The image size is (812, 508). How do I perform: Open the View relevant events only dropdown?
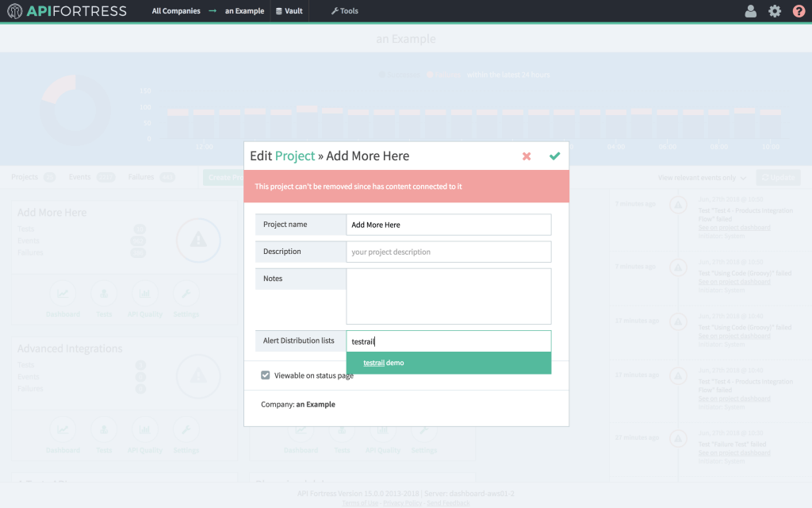(x=696, y=176)
